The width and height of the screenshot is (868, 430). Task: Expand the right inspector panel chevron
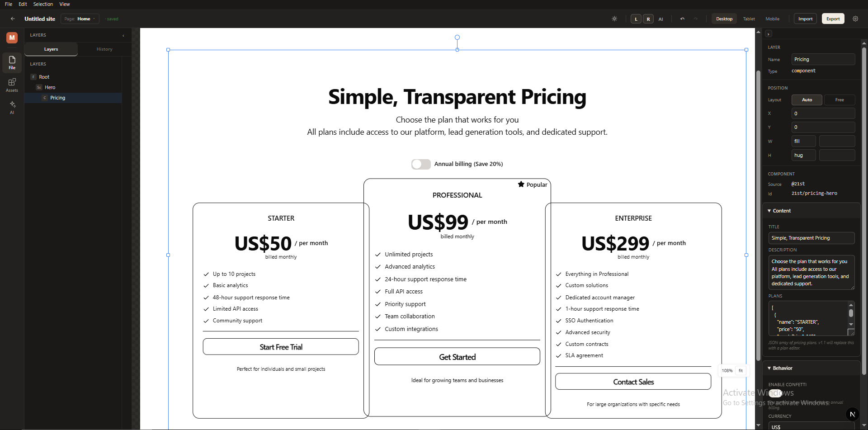(x=769, y=34)
